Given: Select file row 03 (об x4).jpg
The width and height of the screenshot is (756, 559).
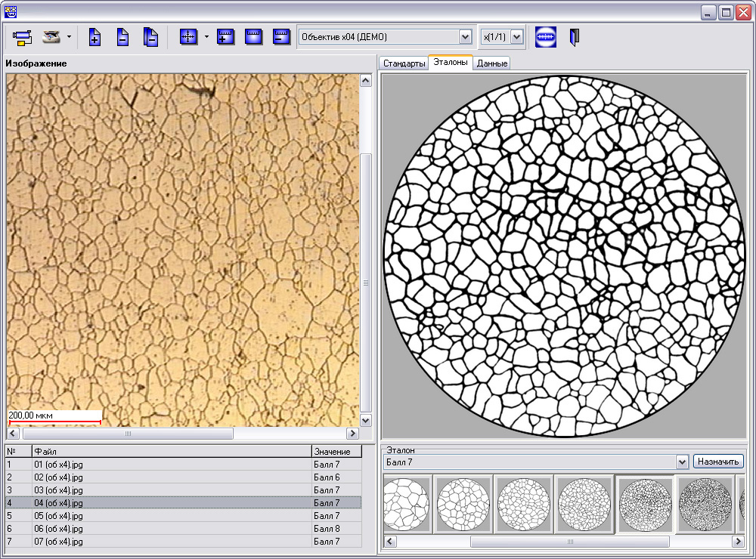Looking at the screenshot, I should click(x=183, y=490).
